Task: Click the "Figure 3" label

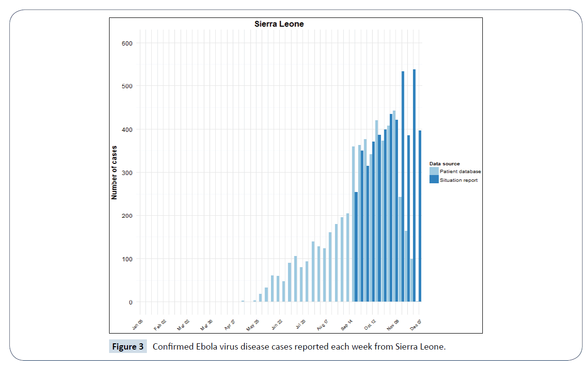Action: click(127, 347)
